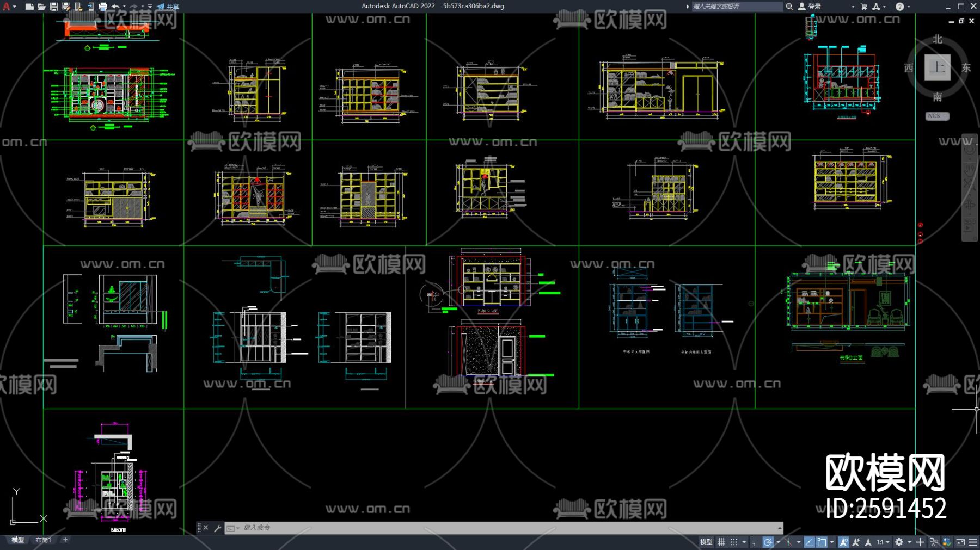The height and width of the screenshot is (550, 980).
Task: Click the Open file folder icon
Action: pyautogui.click(x=41, y=7)
